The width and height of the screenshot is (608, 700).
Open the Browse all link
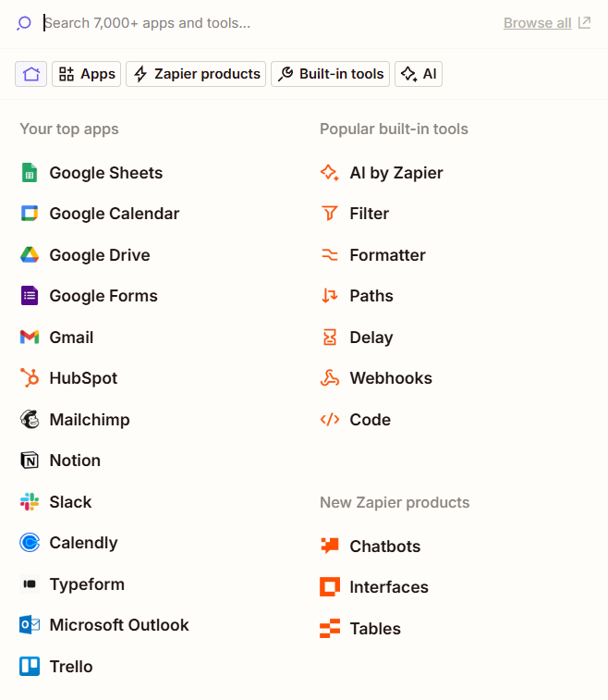537,23
